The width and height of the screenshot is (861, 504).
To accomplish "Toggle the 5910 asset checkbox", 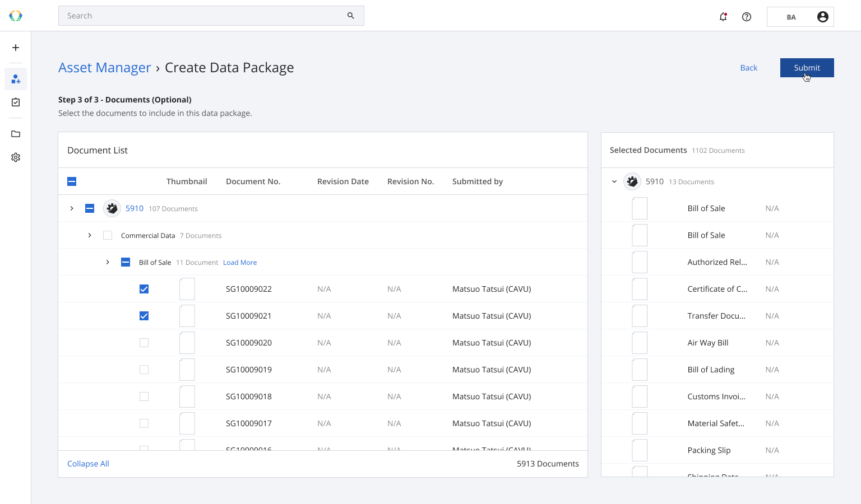I will pos(90,208).
